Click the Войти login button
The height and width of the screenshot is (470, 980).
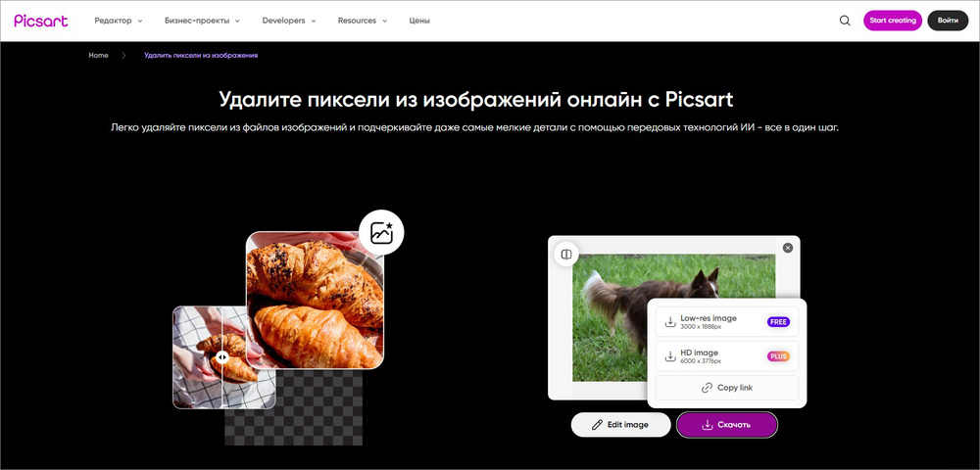[948, 21]
